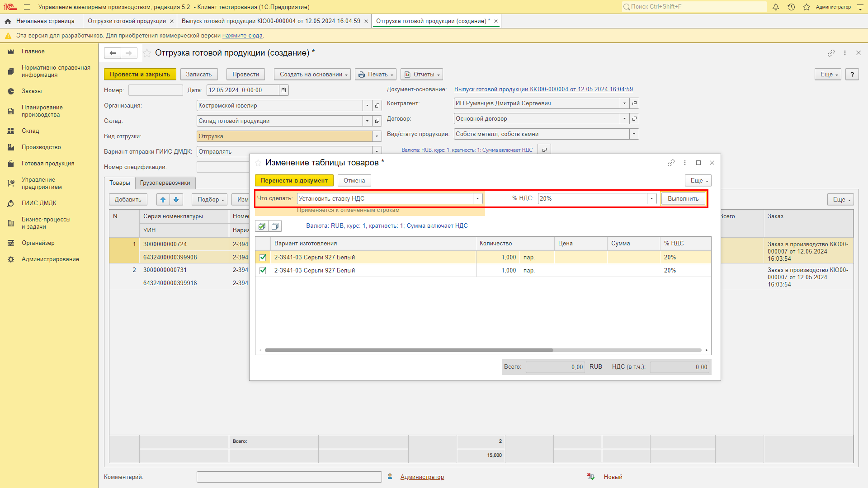The height and width of the screenshot is (488, 868).
Task: Check all rows icon in dialog
Action: [x=262, y=226]
